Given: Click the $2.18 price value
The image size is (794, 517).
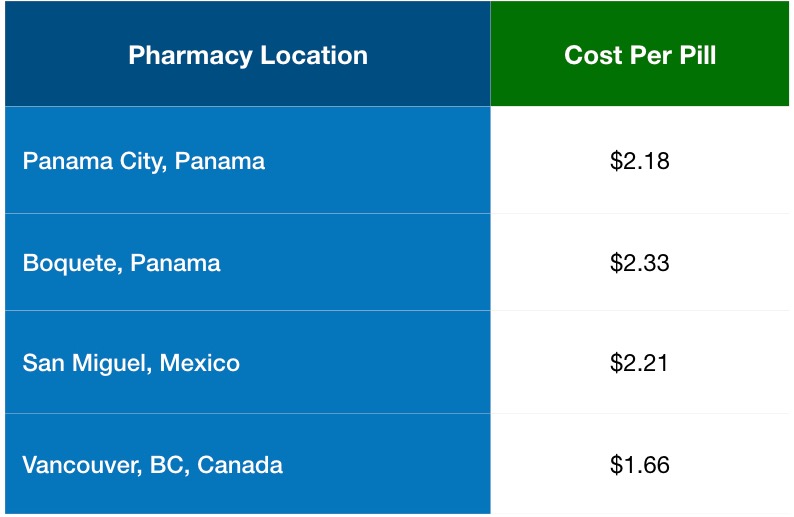Looking at the screenshot, I should (x=640, y=160).
